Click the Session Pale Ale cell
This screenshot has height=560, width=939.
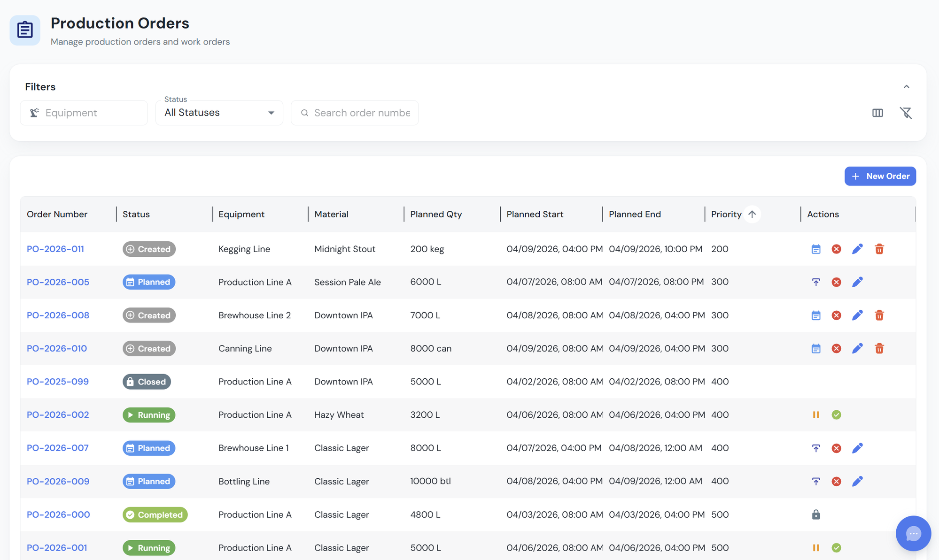[x=348, y=282]
